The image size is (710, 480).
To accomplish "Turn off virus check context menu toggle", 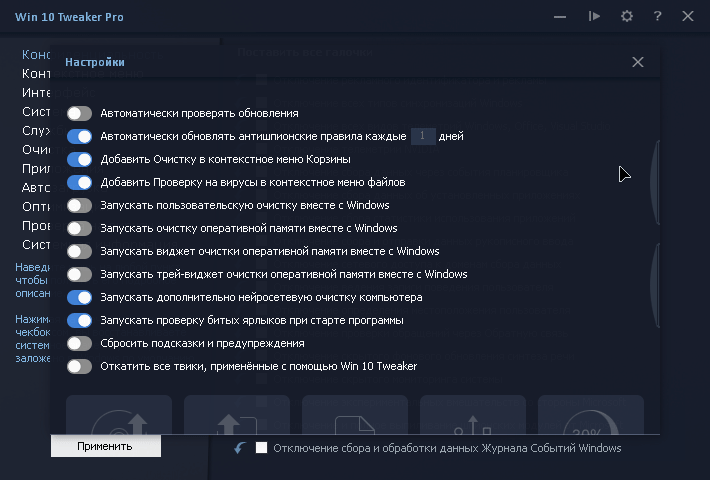I will [80, 183].
